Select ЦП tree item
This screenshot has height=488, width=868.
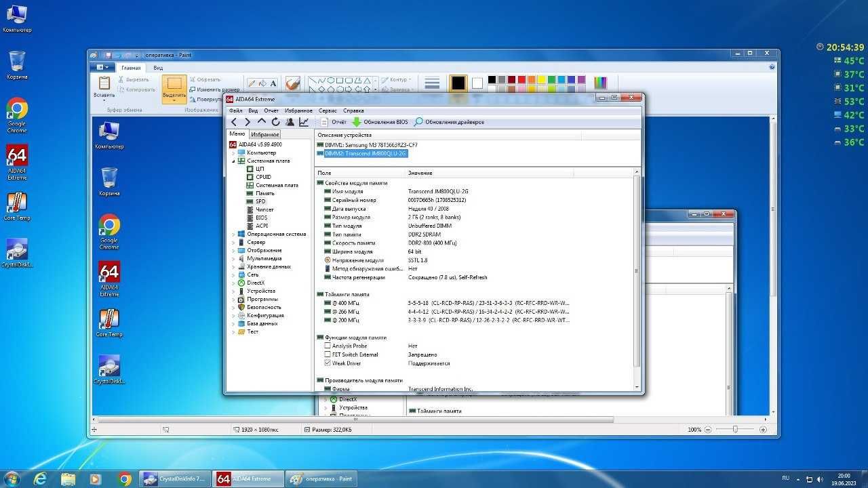[x=260, y=169]
